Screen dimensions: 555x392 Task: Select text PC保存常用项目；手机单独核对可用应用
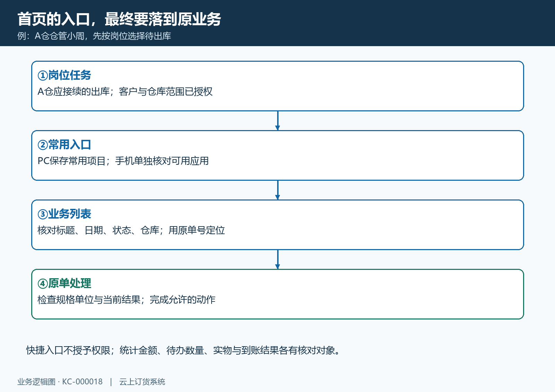click(x=123, y=161)
